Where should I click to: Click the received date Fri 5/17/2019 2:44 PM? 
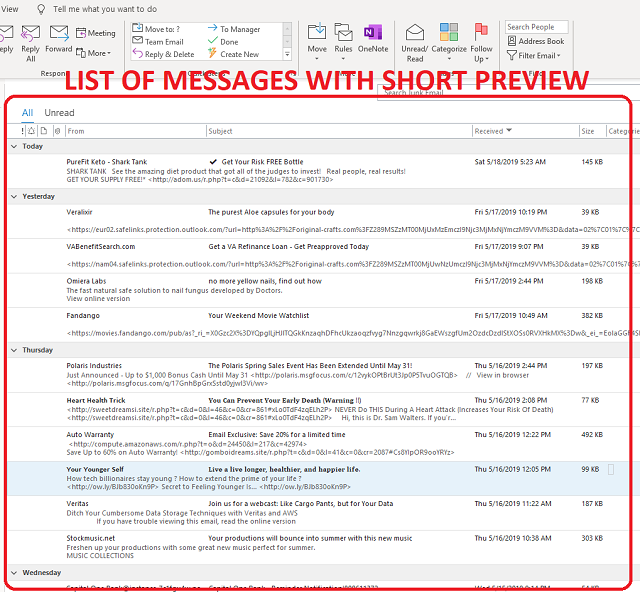pos(509,281)
